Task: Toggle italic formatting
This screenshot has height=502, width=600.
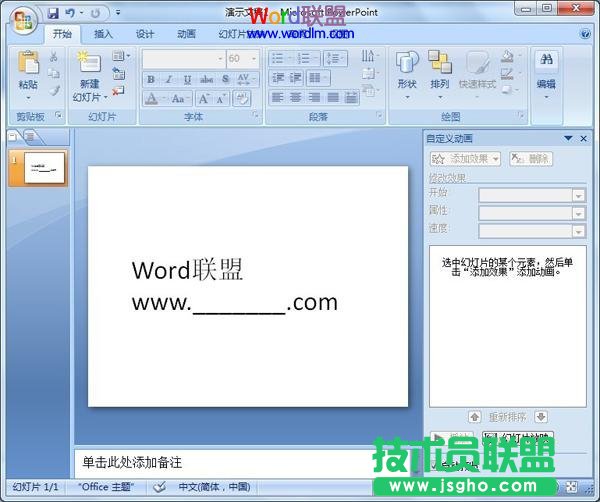Action: click(169, 79)
